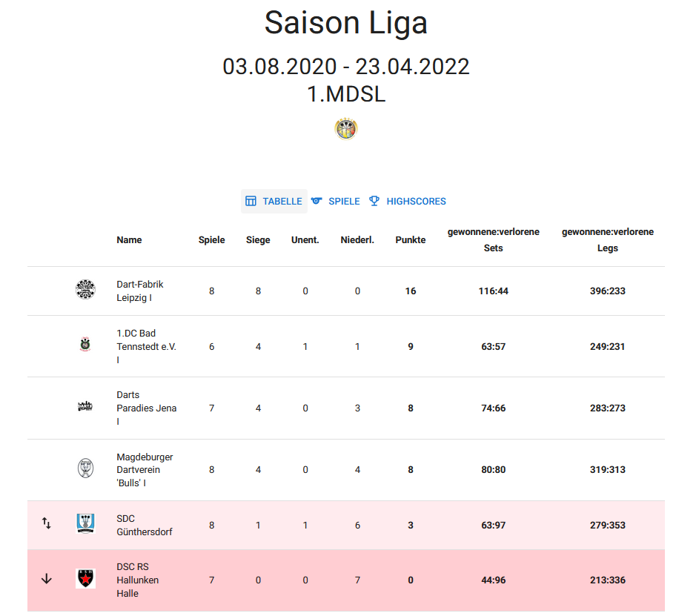Click the 1.DC Bad Tennstedt team logo

click(x=85, y=345)
